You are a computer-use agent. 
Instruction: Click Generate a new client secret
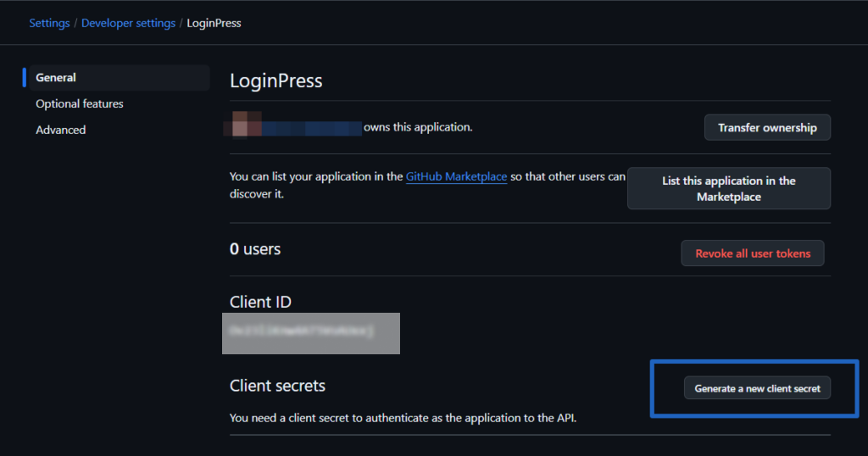757,388
